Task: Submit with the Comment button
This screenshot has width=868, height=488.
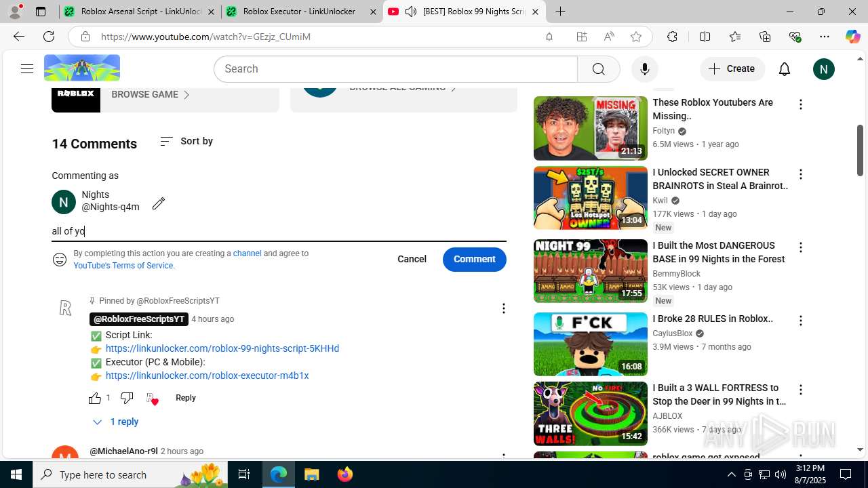Action: click(475, 260)
